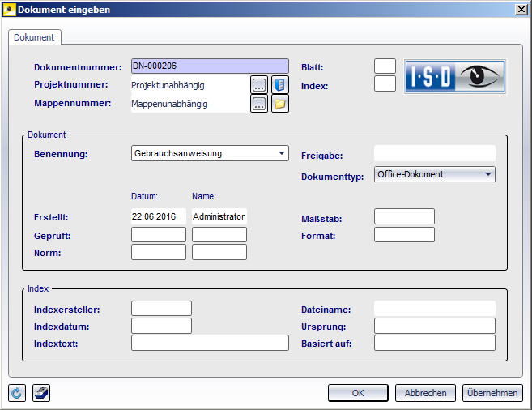Click the title bar application icon

[9, 10]
